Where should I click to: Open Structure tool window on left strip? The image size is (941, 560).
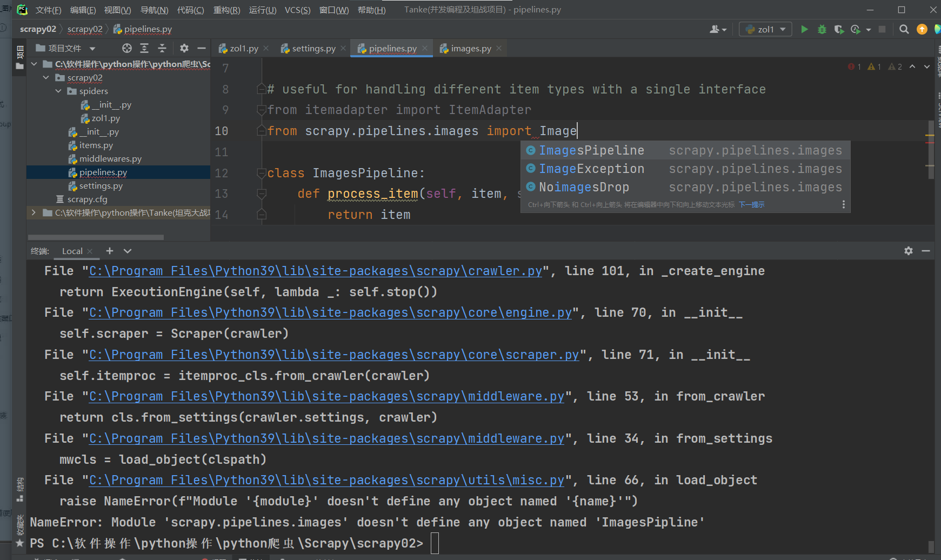[x=20, y=489]
